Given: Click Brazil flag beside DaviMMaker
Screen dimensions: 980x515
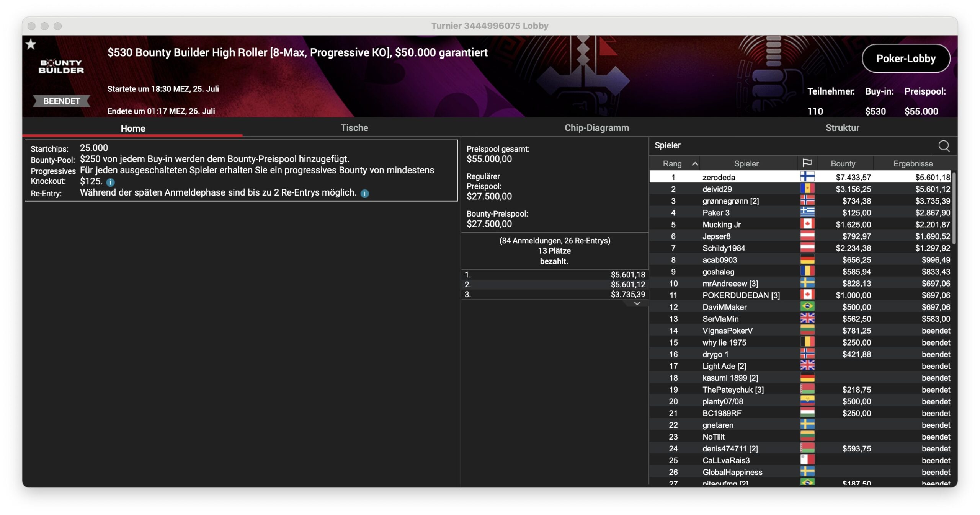Looking at the screenshot, I should pyautogui.click(x=807, y=306).
